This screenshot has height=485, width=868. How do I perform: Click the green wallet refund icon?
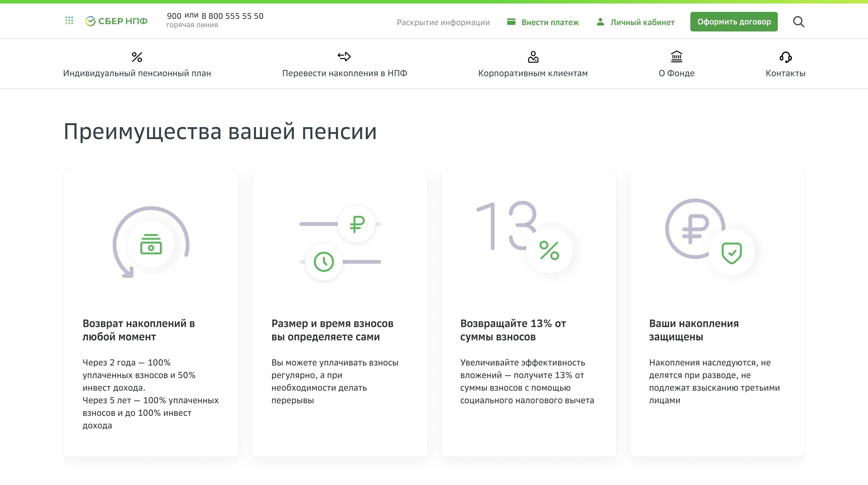tap(151, 244)
